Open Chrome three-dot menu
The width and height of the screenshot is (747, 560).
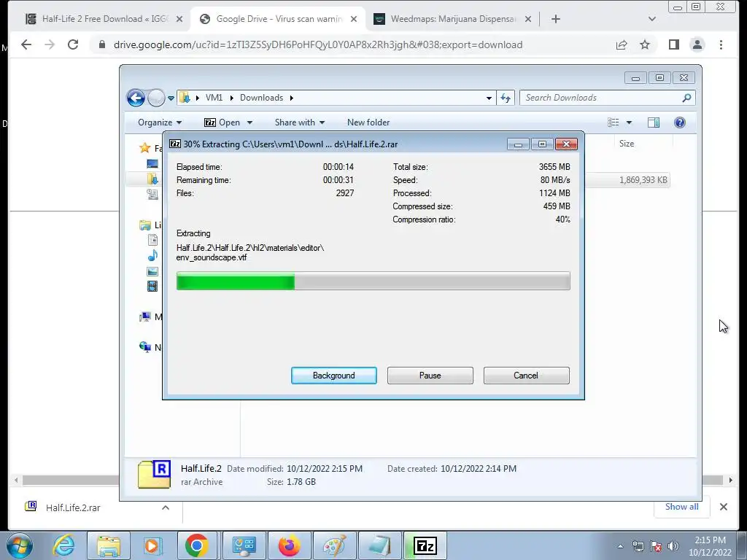(x=721, y=44)
